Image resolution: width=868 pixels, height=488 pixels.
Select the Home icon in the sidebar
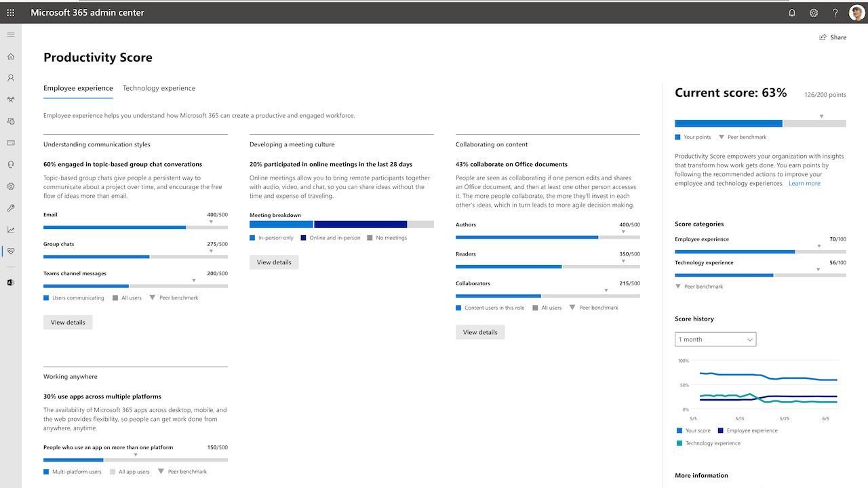coord(10,56)
